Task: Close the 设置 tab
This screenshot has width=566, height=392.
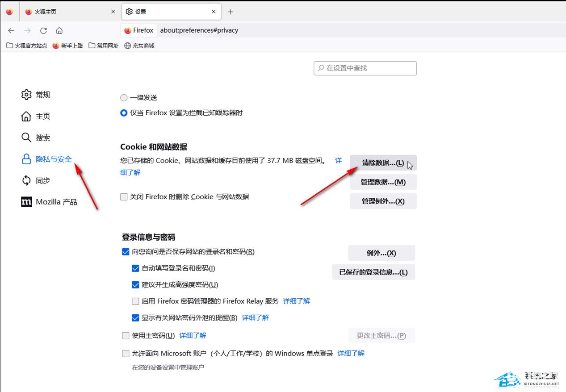Action: click(214, 12)
